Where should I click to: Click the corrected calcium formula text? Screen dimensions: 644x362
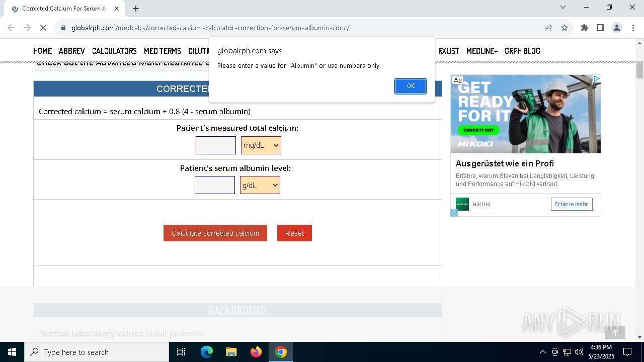(x=144, y=111)
